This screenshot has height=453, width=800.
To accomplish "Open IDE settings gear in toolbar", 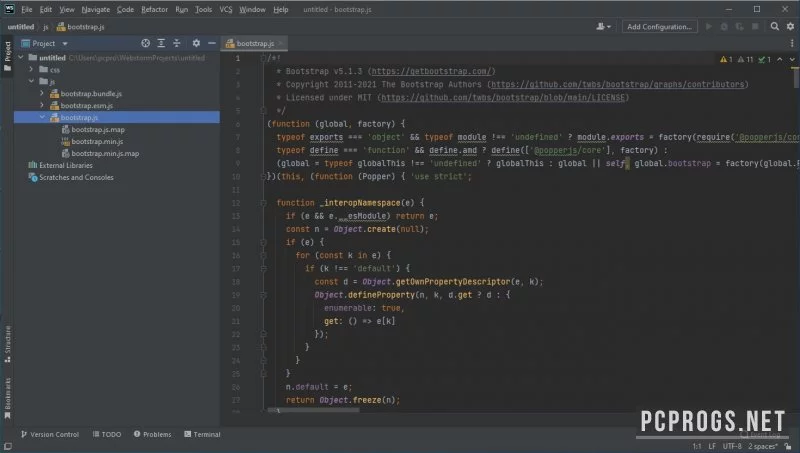I will click(790, 27).
